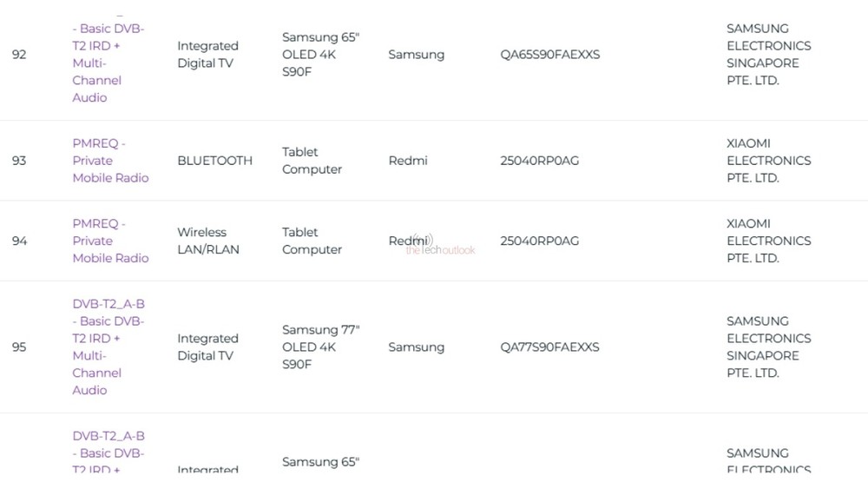
Task: Click Samsung Electronics Singapore in row 92
Action: pyautogui.click(x=768, y=55)
